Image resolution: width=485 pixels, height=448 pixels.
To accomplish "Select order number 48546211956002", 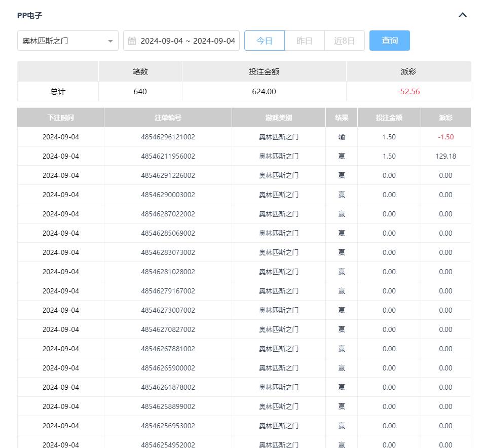I will pos(168,156).
